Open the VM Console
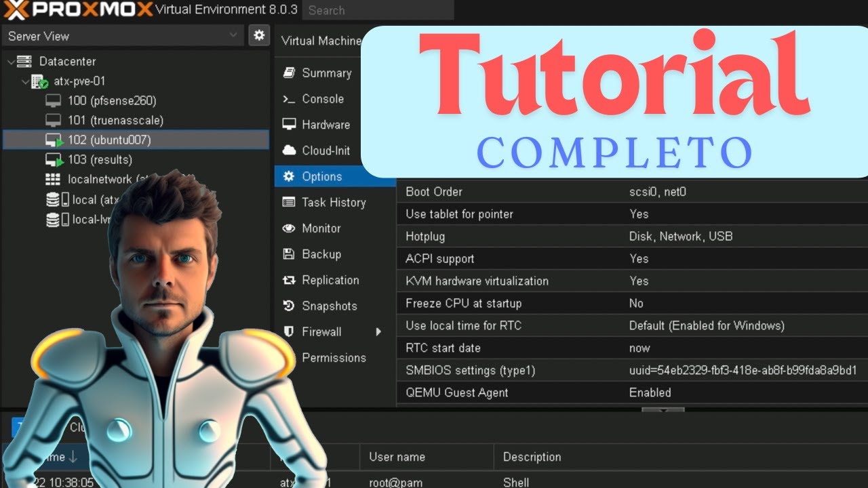The width and height of the screenshot is (868, 488). pos(322,99)
